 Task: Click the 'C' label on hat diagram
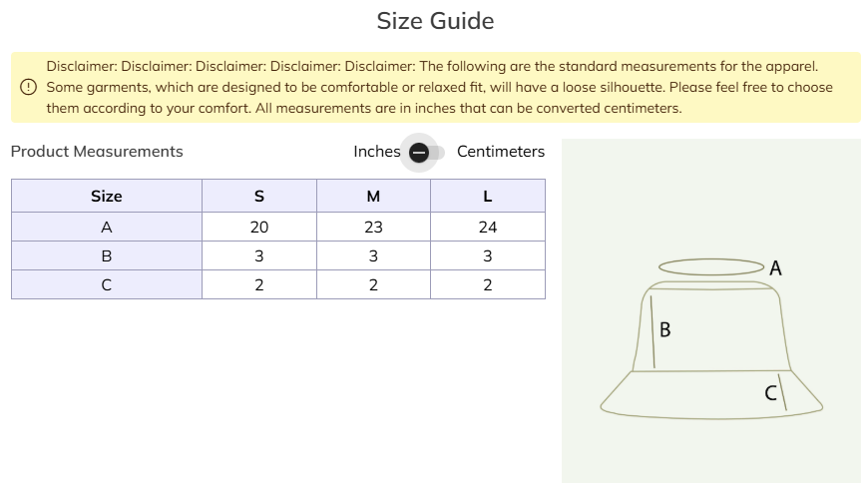point(770,393)
